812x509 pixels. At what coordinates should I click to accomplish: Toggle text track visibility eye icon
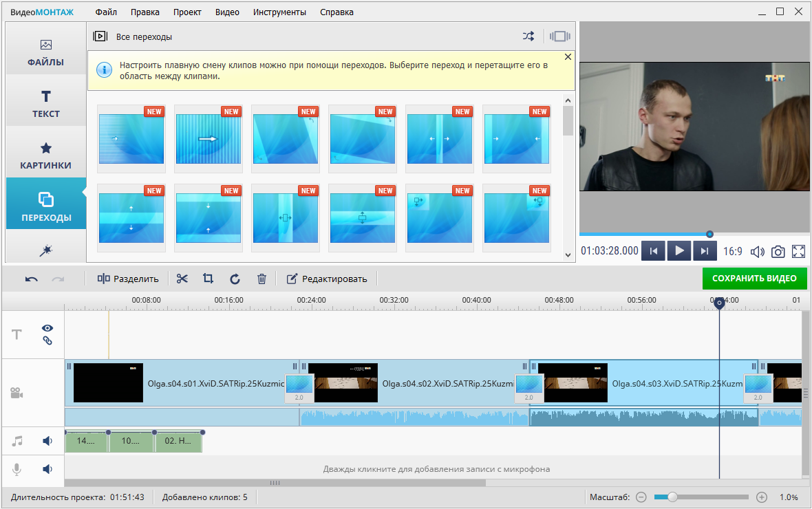[x=47, y=329]
